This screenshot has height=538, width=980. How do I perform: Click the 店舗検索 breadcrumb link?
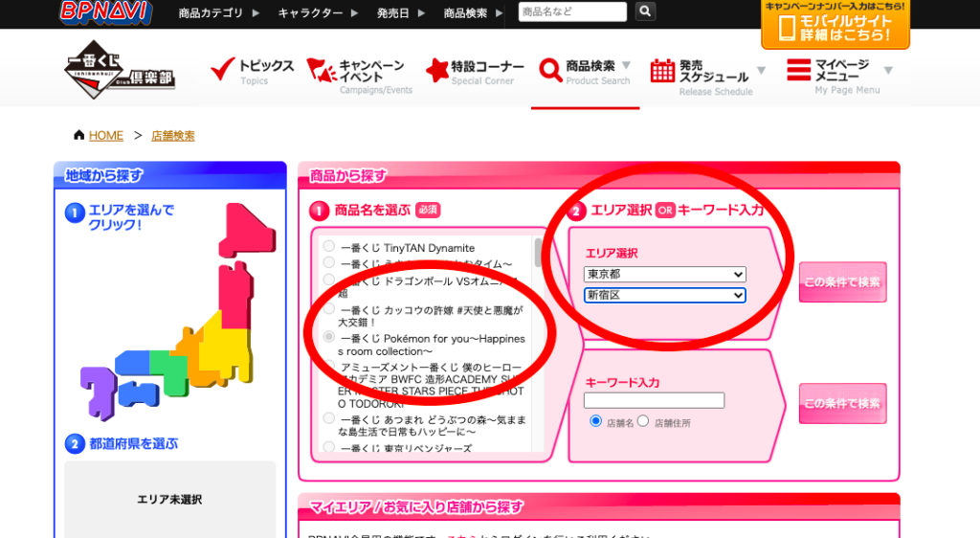pyautogui.click(x=173, y=136)
